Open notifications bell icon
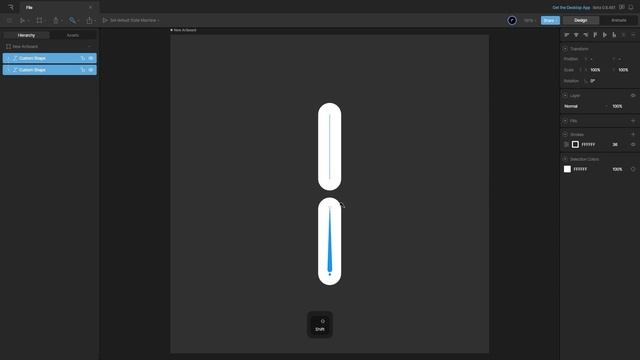This screenshot has width=640, height=360. (631, 7)
